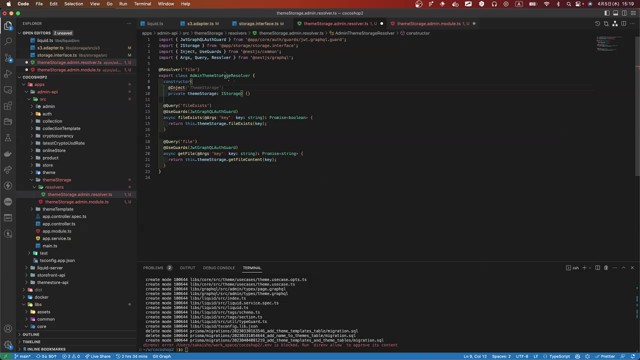Split the editor right
Screen dimensions: 640x360
[623, 24]
